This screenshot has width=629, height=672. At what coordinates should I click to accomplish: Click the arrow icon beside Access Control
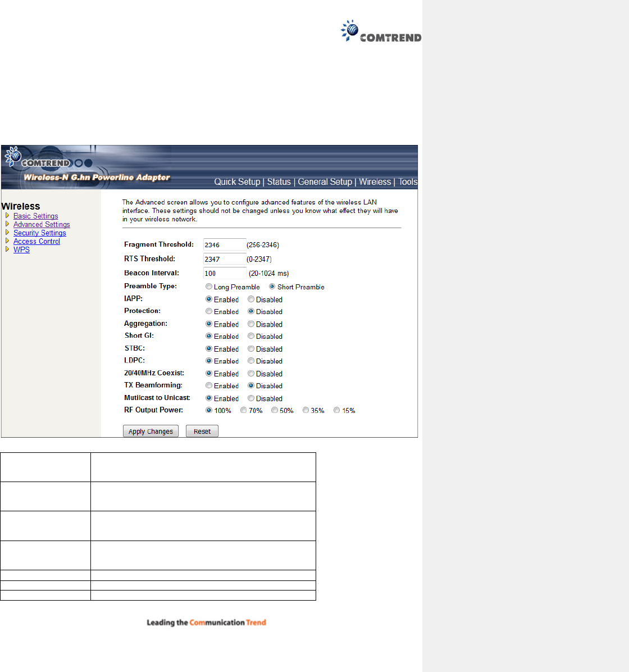(7, 241)
